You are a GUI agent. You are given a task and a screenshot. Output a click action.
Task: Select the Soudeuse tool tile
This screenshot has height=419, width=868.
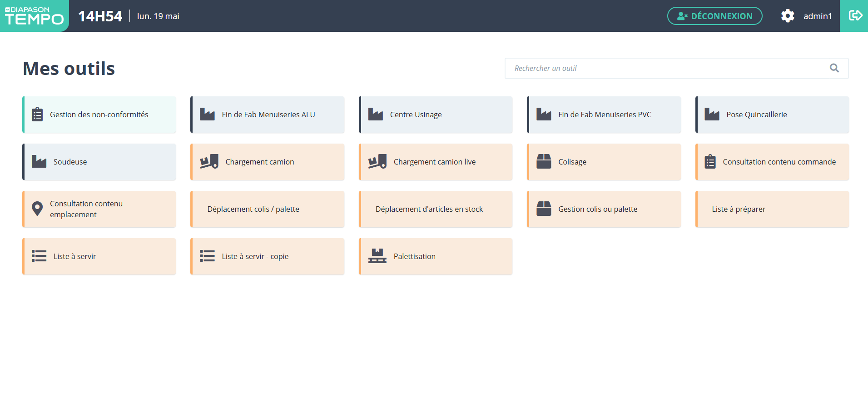99,162
